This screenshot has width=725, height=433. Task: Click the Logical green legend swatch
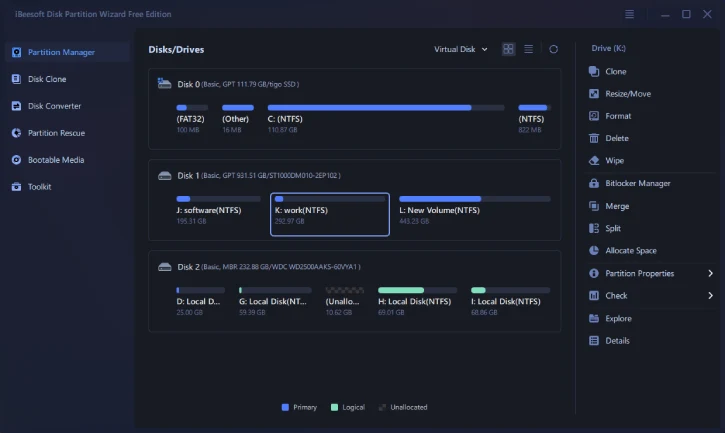pos(334,407)
